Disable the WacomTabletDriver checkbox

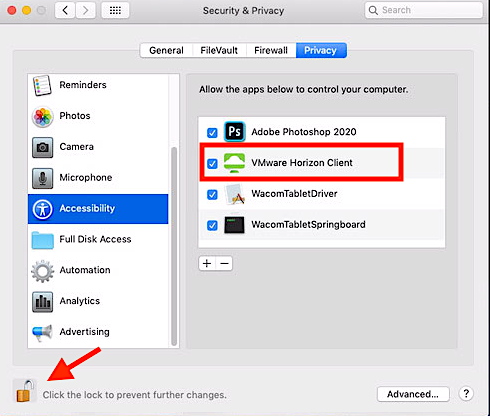pos(212,194)
